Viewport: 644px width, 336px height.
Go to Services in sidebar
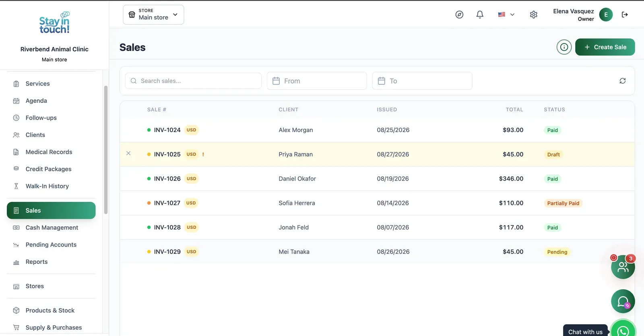coord(51,84)
